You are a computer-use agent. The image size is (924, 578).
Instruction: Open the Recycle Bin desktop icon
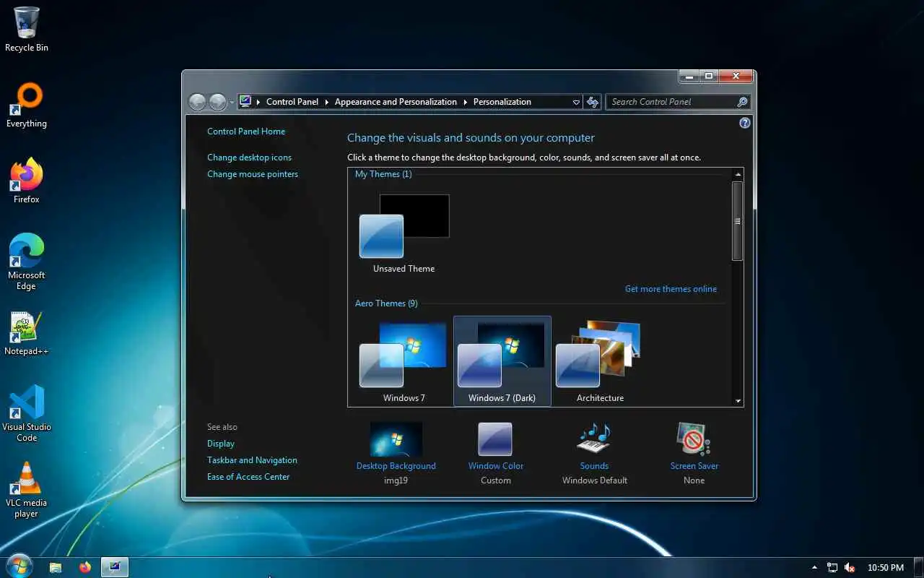point(27,29)
